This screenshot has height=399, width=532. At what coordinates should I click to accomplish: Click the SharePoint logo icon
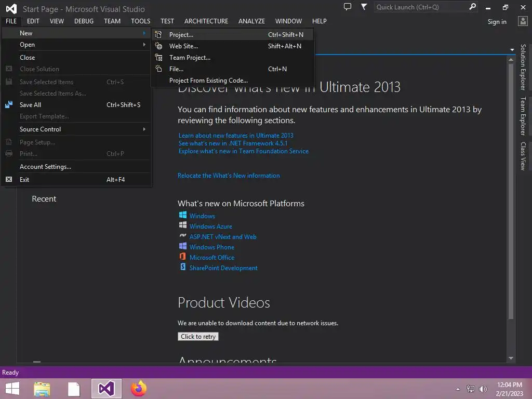coord(182,267)
